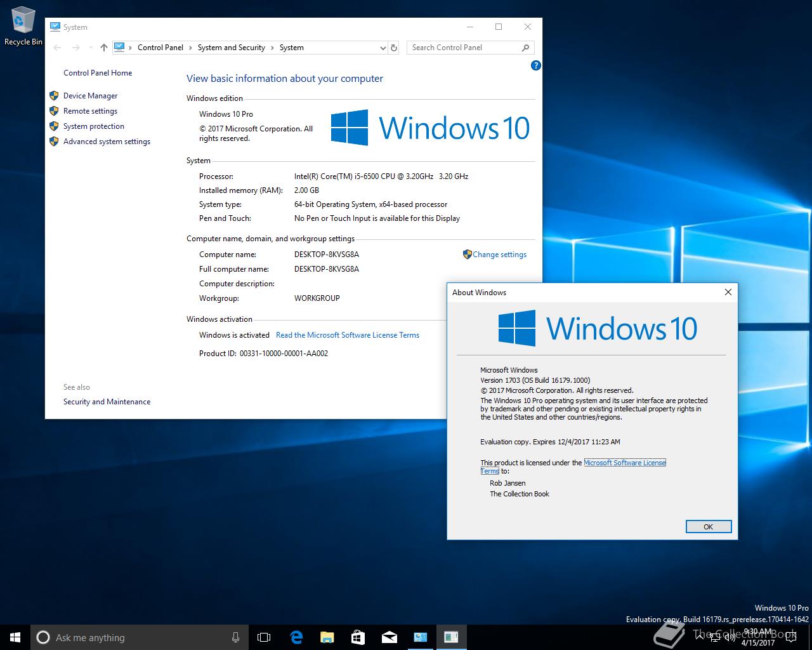This screenshot has width=812, height=650.
Task: Click the Intel Core i5-6500 processor text
Action: 381,176
